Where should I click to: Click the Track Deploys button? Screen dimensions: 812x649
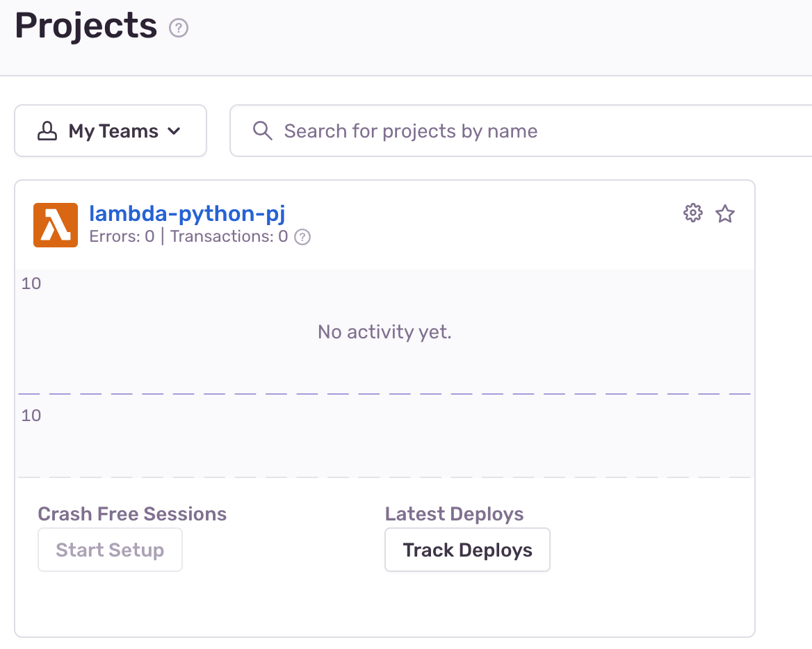467,550
